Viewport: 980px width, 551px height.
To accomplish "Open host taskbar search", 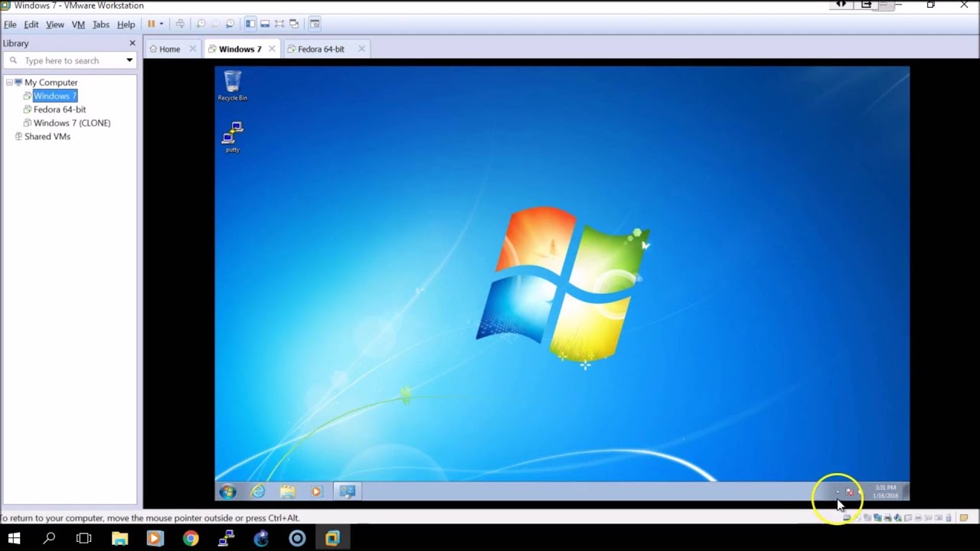I will 49,539.
